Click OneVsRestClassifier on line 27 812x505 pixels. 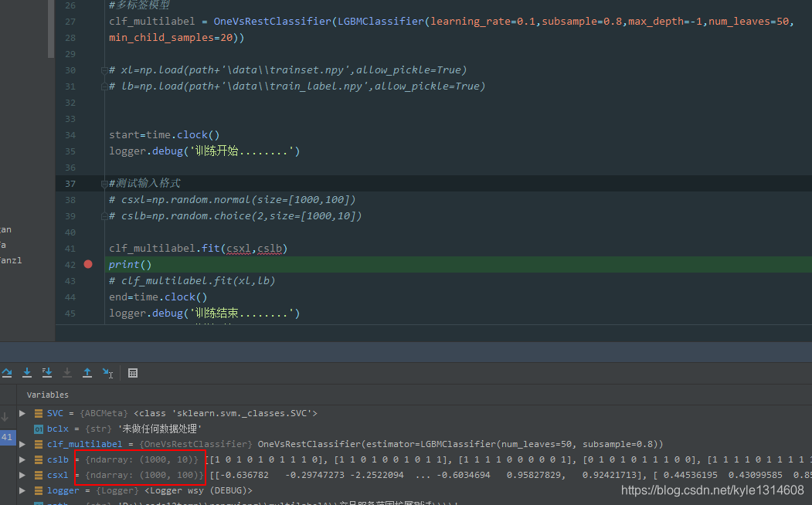(273, 21)
